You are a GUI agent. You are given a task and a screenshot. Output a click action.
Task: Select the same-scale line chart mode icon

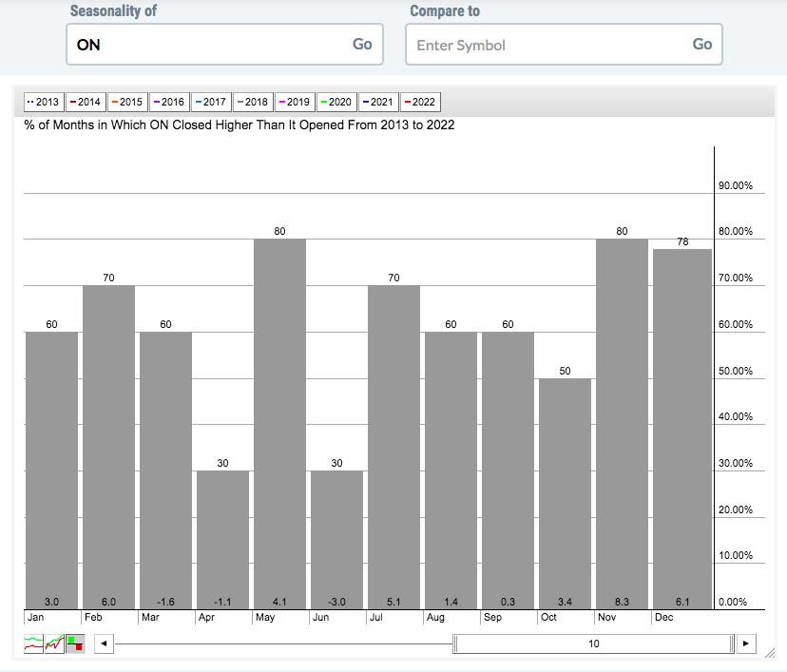pyautogui.click(x=54, y=643)
